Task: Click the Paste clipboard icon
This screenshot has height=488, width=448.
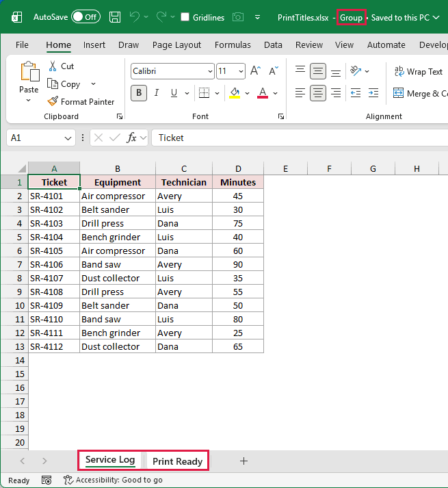Action: [29, 72]
